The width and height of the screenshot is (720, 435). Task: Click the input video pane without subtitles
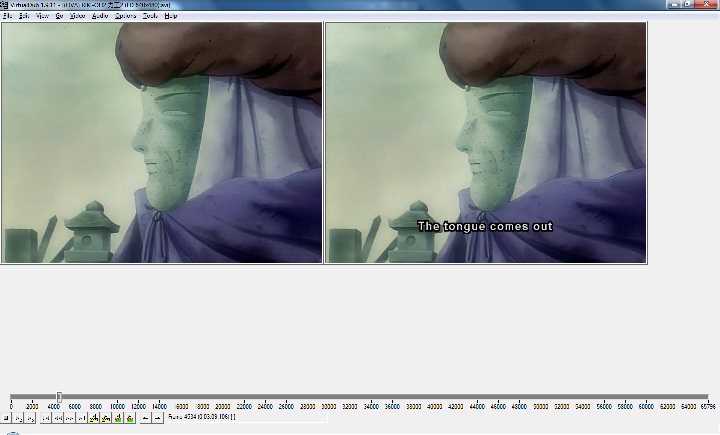click(162, 143)
